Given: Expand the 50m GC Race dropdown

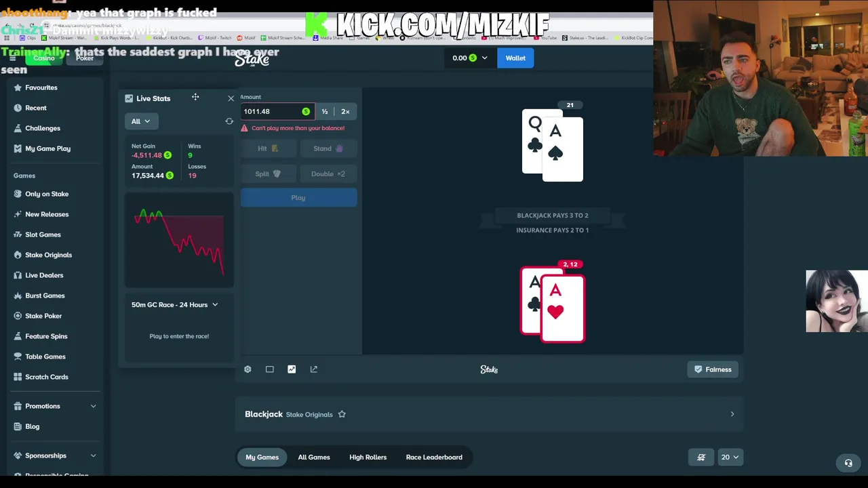Looking at the screenshot, I should point(175,305).
